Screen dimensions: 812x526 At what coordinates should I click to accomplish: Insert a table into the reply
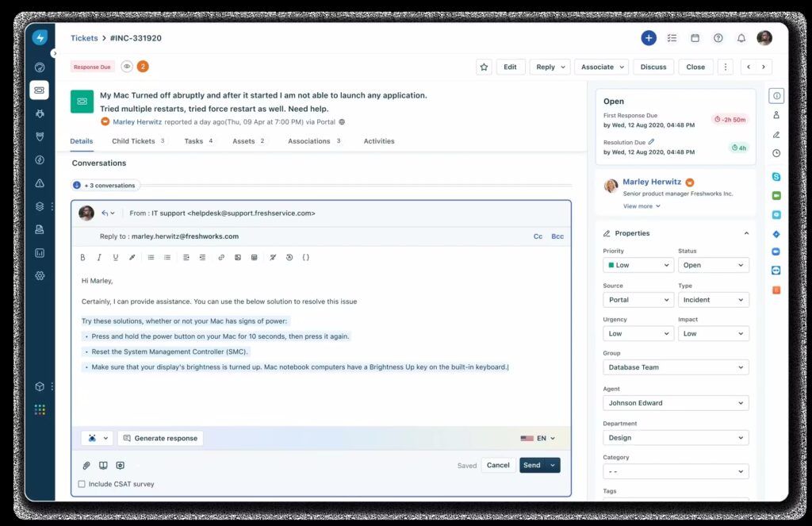(255, 257)
